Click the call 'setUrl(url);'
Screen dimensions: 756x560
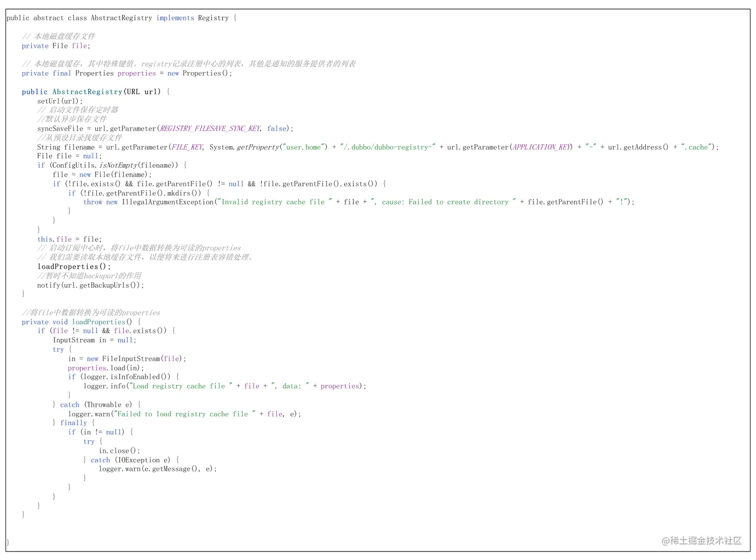tap(60, 101)
